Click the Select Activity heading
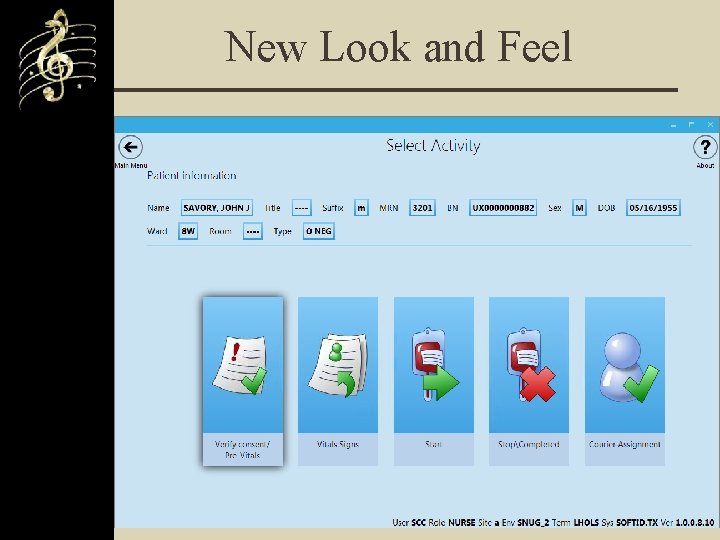The image size is (720, 540). tap(433, 146)
